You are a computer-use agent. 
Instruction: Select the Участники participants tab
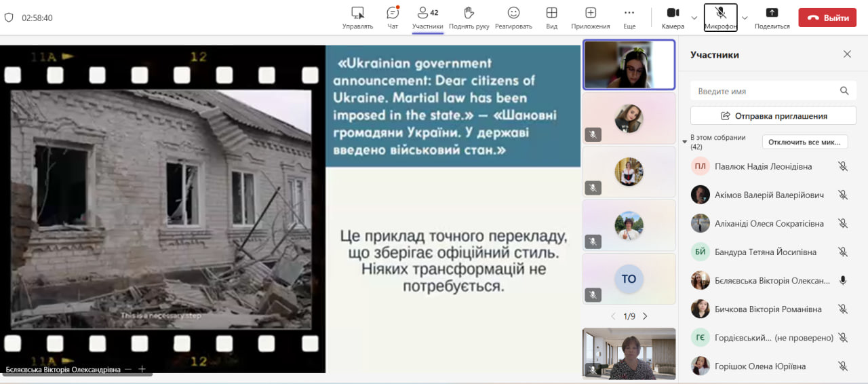(x=427, y=17)
